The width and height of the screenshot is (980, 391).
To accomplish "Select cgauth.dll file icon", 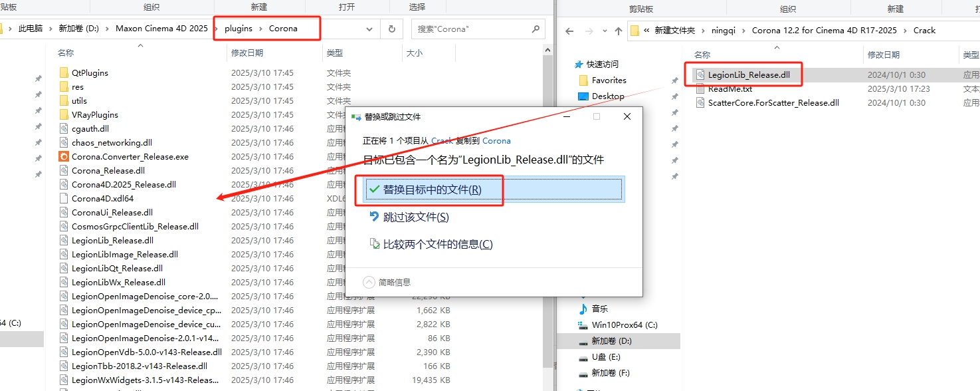I will pyautogui.click(x=64, y=128).
